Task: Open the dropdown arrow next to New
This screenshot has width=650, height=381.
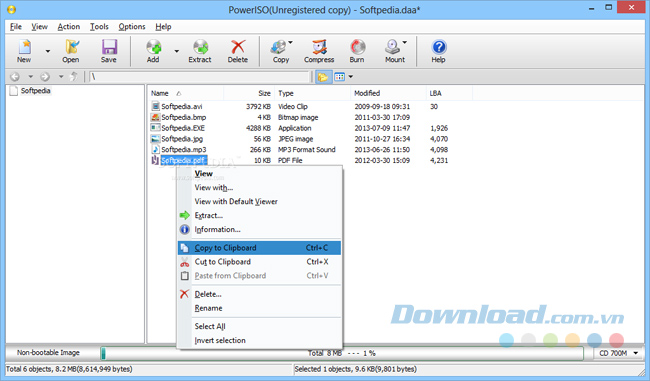Action: click(48, 51)
